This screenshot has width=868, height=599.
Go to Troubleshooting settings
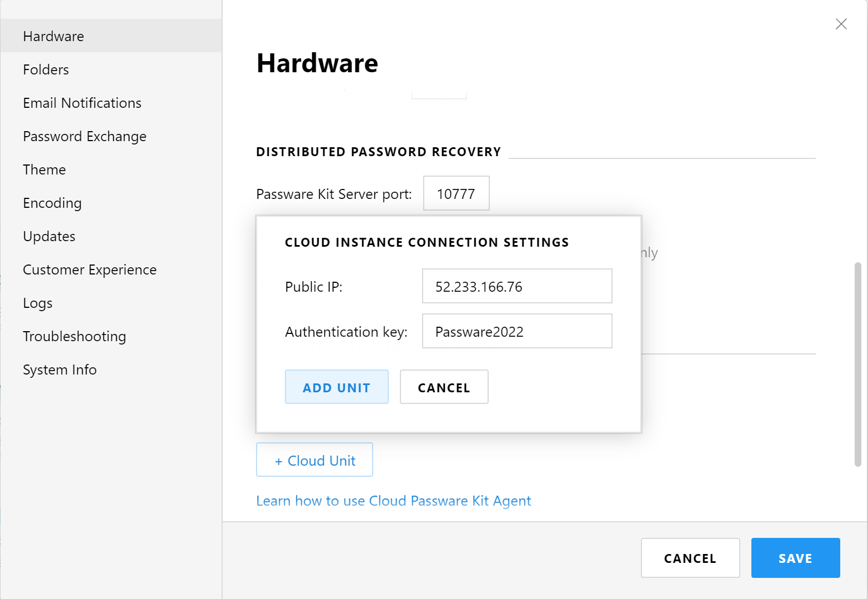(111, 336)
